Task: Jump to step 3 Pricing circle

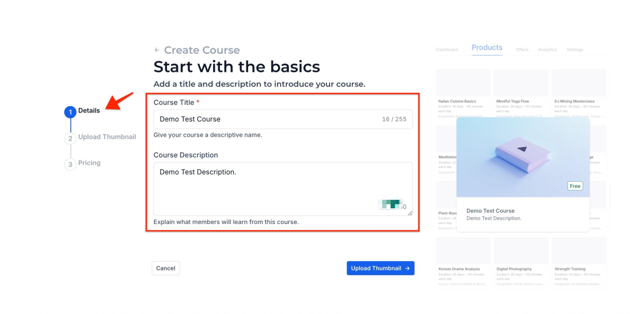Action: (x=70, y=164)
